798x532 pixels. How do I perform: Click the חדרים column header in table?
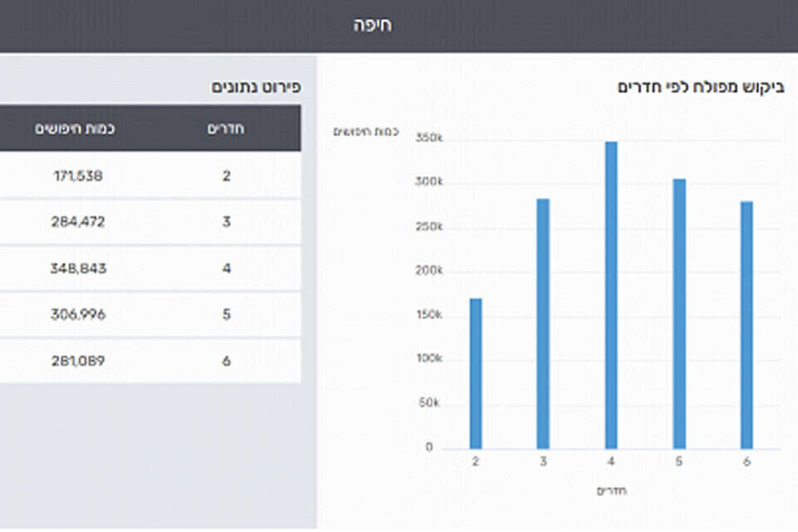tap(226, 128)
